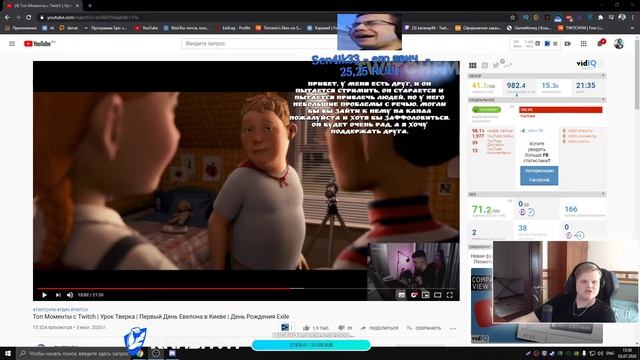Screen dimensions: 640x360
Task: Click vidIQ SEO score 71.2
Action: tap(485, 210)
